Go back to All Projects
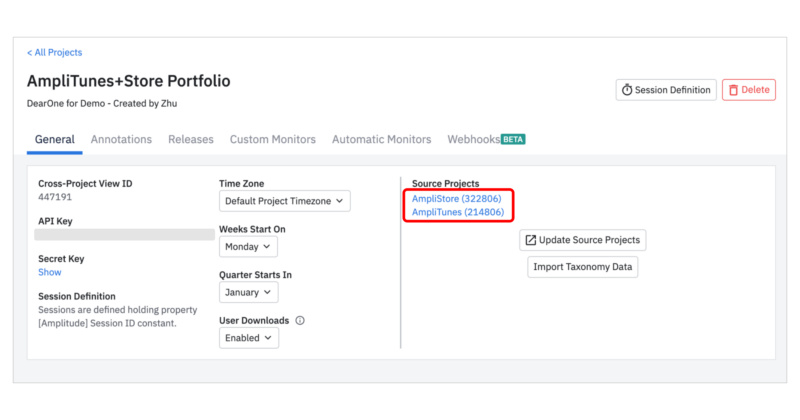The width and height of the screenshot is (800, 420). [x=54, y=52]
